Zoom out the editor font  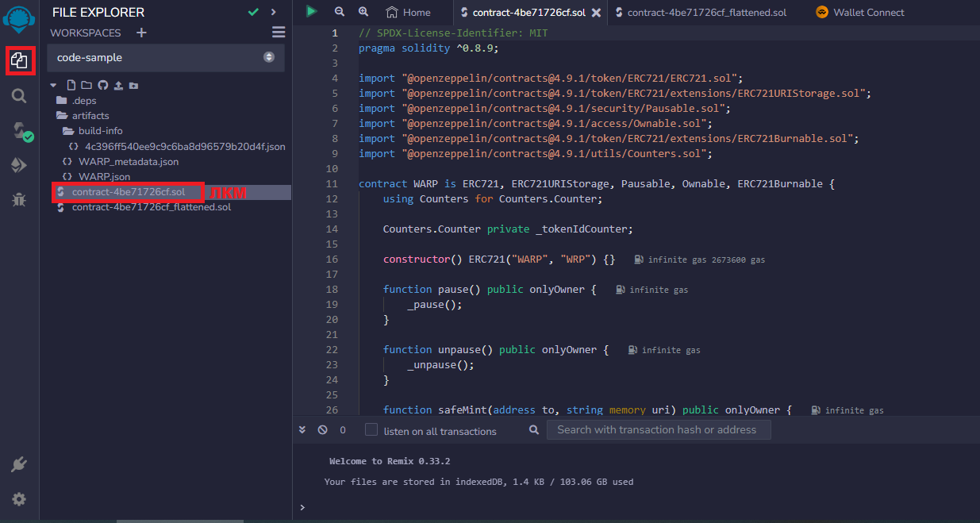[x=340, y=12]
